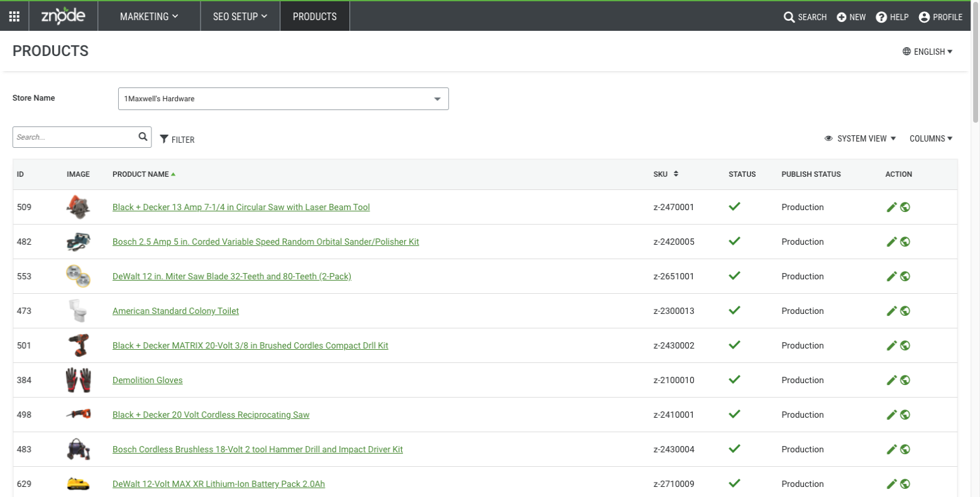
Task: Open the English language dropdown
Action: [928, 52]
